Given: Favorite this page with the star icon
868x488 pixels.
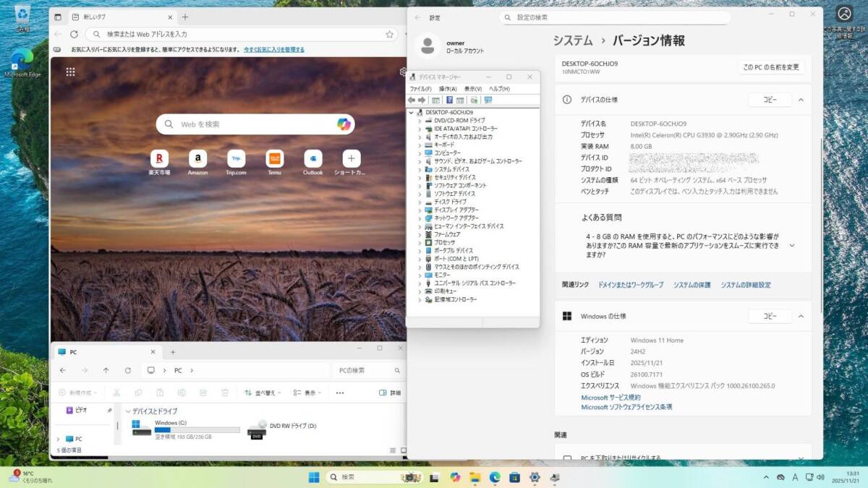Looking at the screenshot, I should pos(390,34).
